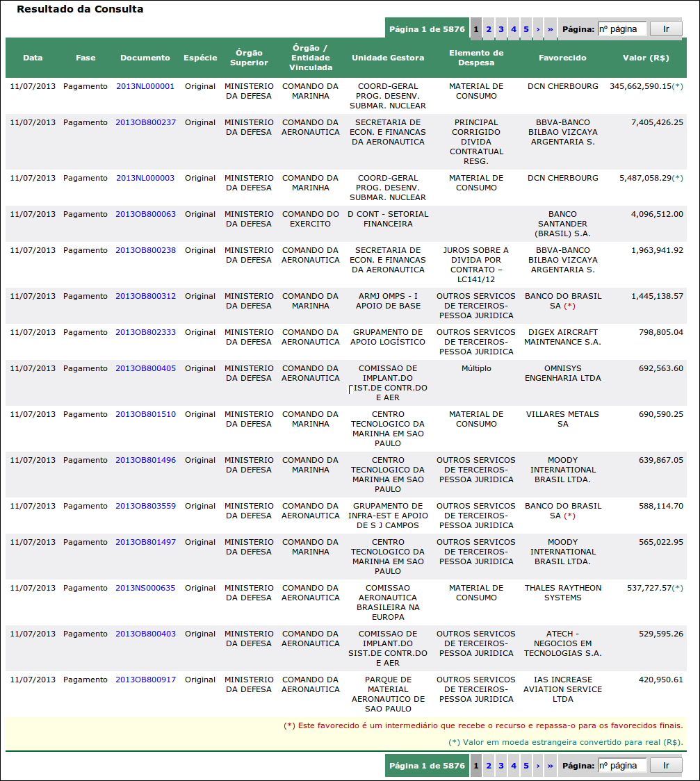This screenshot has width=700, height=781.
Task: Click the Resultado da Consulta heading
Action: (x=80, y=9)
